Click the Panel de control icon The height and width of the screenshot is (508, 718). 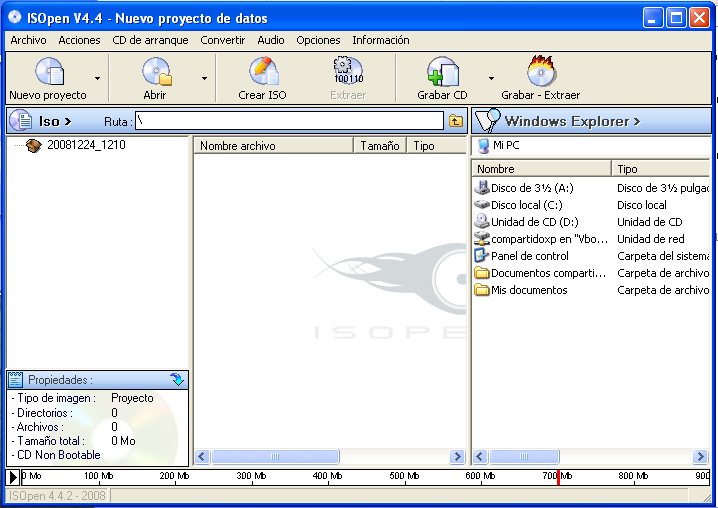pos(482,255)
